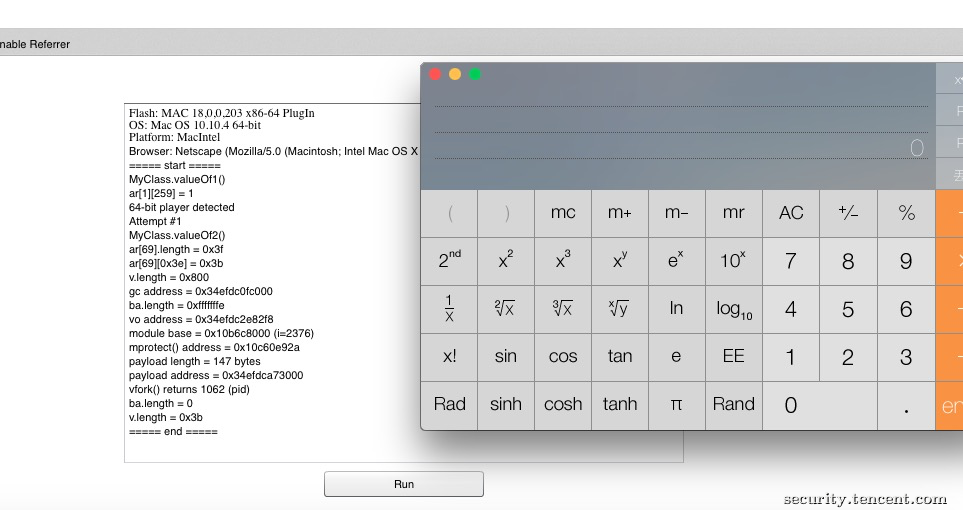
Task: Toggle the 2nd function key
Action: tap(449, 261)
